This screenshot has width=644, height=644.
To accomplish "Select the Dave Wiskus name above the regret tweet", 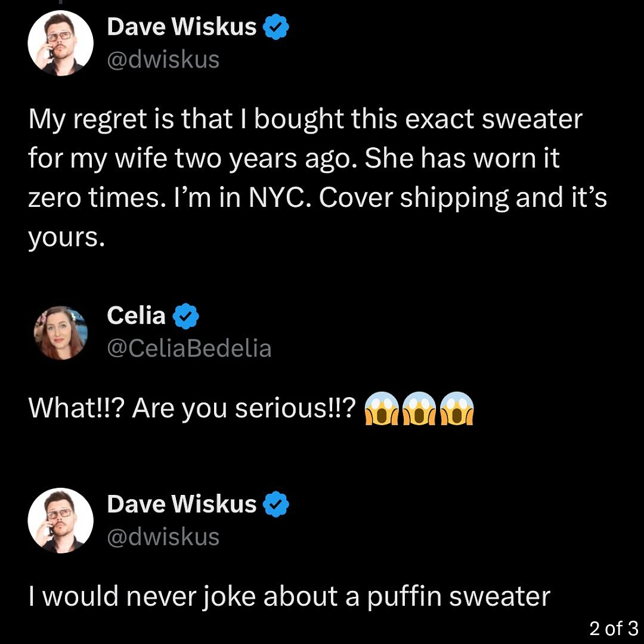I will (x=181, y=27).
